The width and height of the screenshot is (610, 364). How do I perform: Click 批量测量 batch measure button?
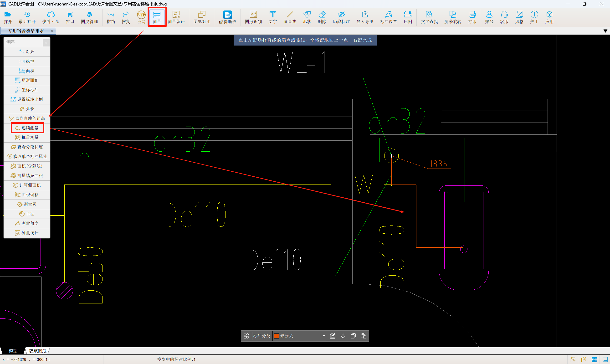click(x=27, y=137)
